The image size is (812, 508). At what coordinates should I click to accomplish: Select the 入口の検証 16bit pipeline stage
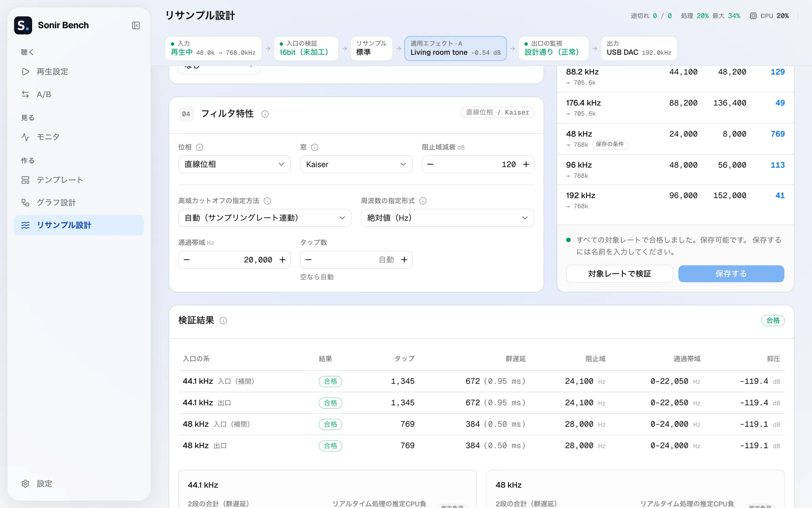306,48
